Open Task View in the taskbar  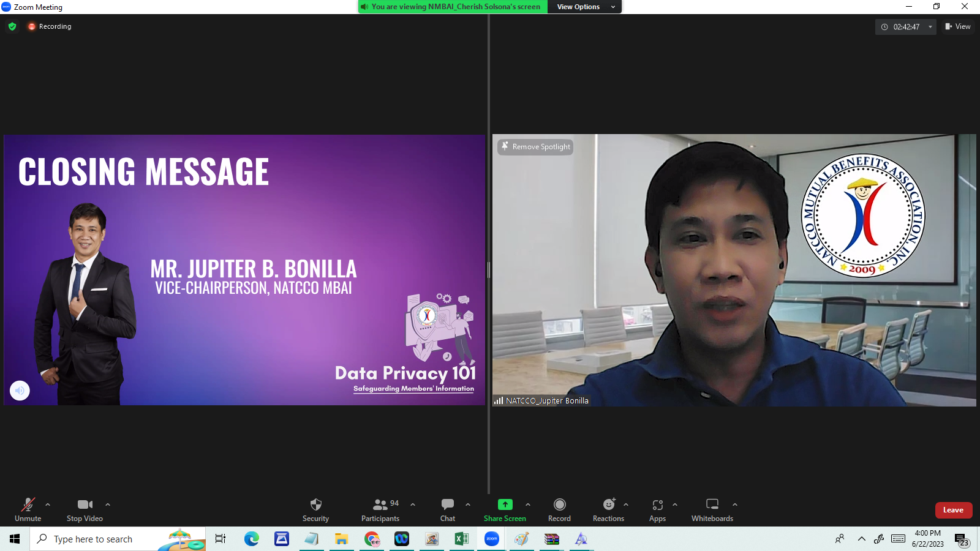221,539
